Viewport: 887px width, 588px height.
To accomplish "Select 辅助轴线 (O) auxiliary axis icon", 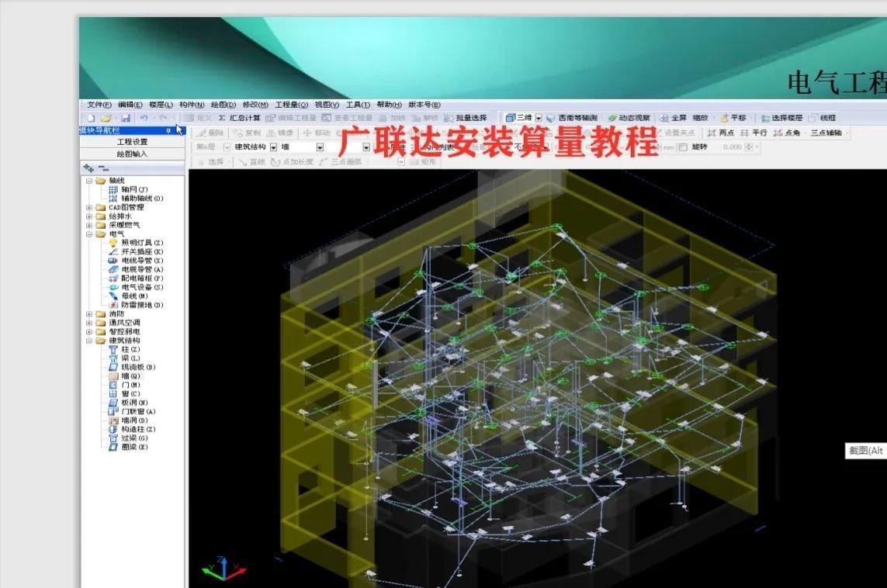I will tap(113, 199).
